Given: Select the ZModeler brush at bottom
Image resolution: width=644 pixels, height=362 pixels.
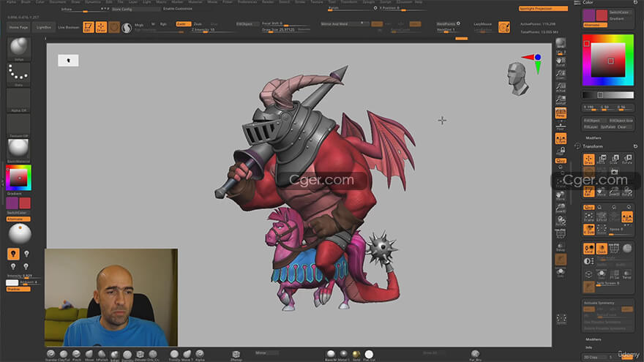Looking at the screenshot, I should tap(140, 355).
